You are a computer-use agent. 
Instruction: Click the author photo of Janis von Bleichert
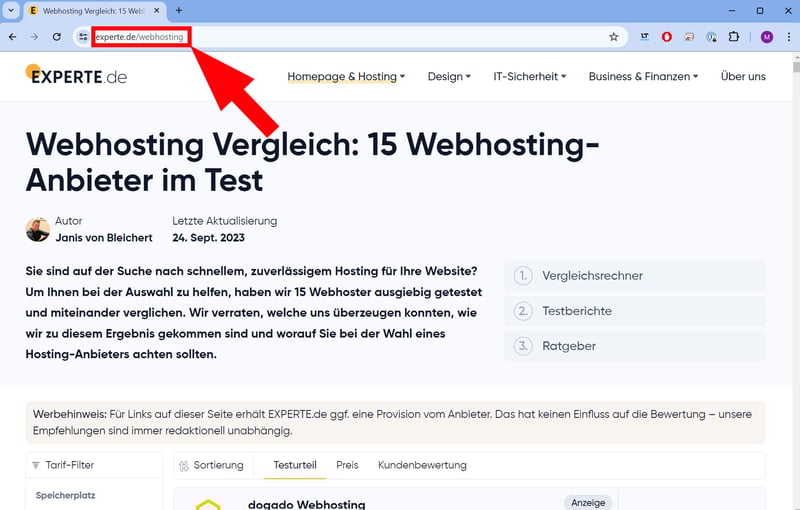38,230
